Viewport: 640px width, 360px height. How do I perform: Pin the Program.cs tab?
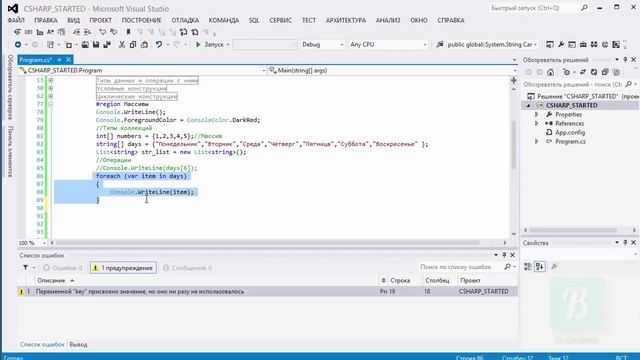[60, 60]
